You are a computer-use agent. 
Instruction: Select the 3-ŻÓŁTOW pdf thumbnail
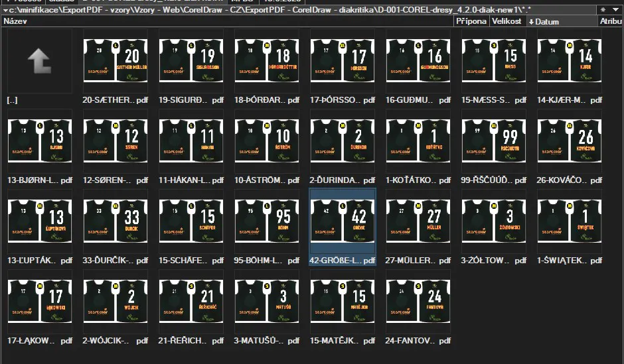pos(493,221)
